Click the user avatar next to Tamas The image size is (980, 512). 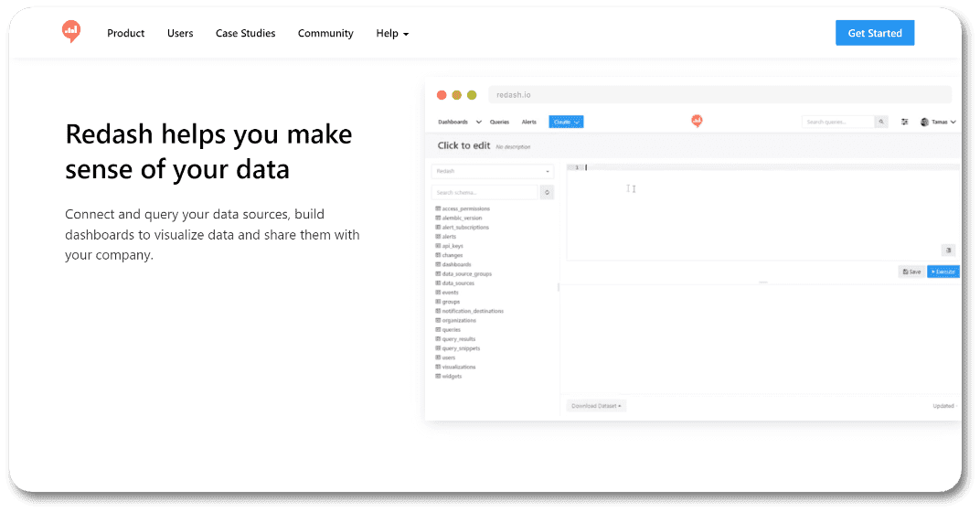925,122
